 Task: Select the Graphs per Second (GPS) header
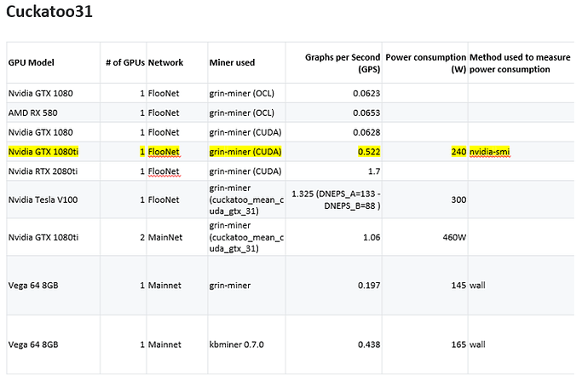coord(343,63)
